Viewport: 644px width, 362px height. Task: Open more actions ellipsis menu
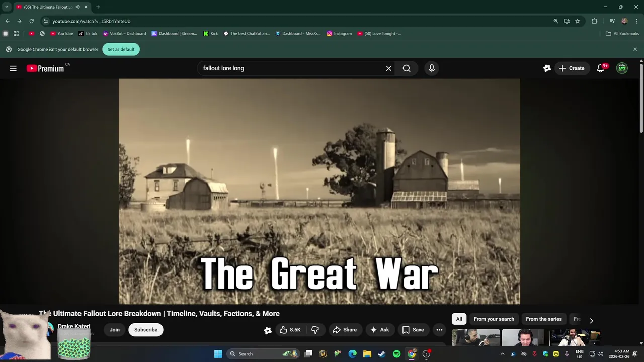[x=439, y=330]
